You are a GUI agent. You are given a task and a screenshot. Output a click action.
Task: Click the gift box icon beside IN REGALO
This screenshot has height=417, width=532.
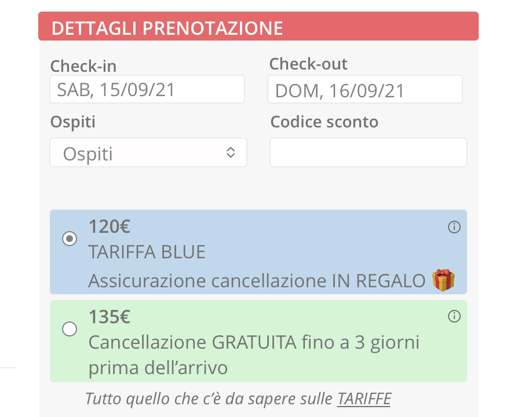tap(443, 280)
